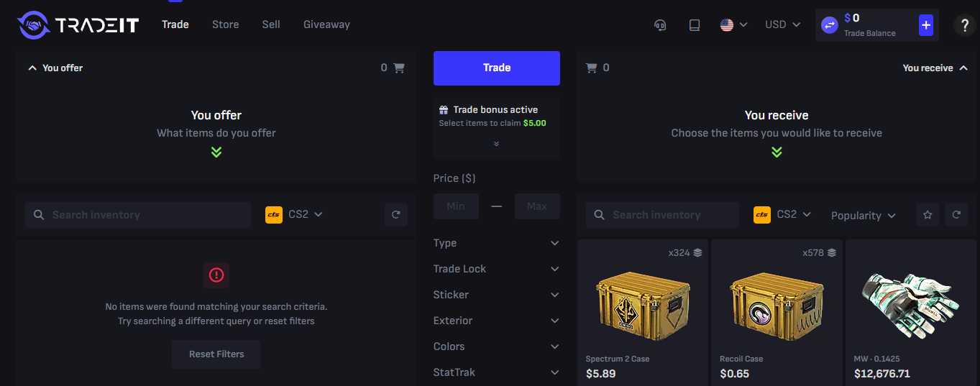Collapse the You offer panel
Screen dimensions: 980x386
[x=32, y=68]
